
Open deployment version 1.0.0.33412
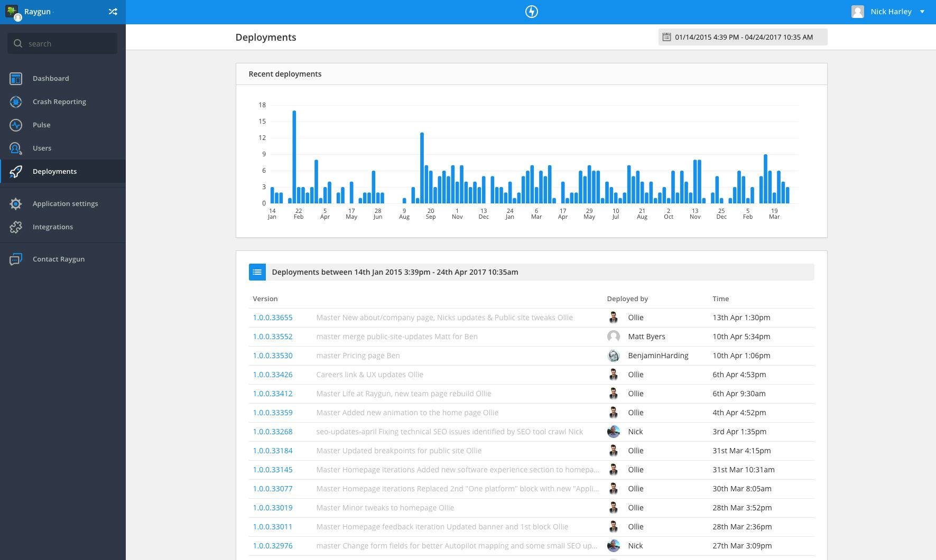[x=273, y=394]
